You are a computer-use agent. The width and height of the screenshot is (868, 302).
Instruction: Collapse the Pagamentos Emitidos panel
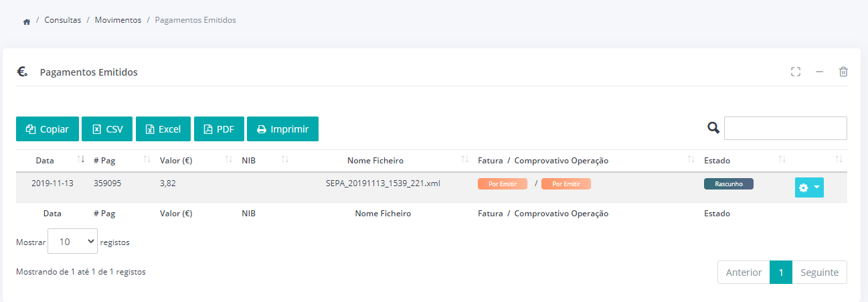(819, 72)
